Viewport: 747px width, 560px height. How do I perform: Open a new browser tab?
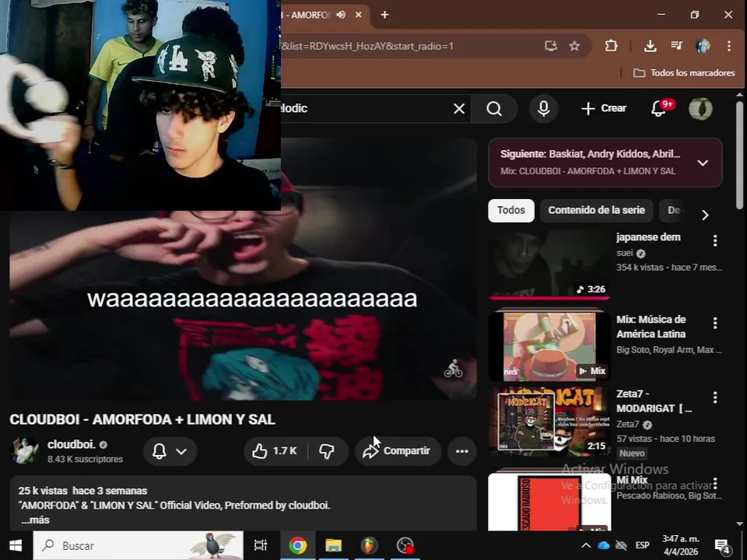point(384,15)
